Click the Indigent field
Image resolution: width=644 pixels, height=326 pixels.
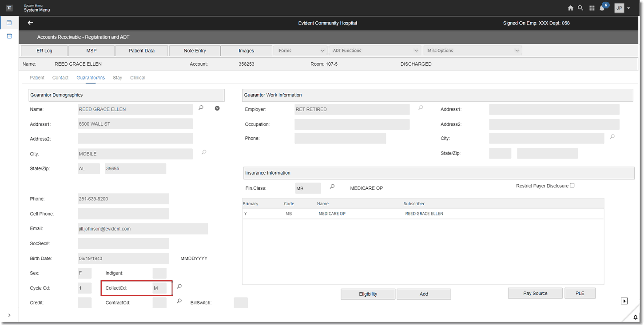pos(159,273)
